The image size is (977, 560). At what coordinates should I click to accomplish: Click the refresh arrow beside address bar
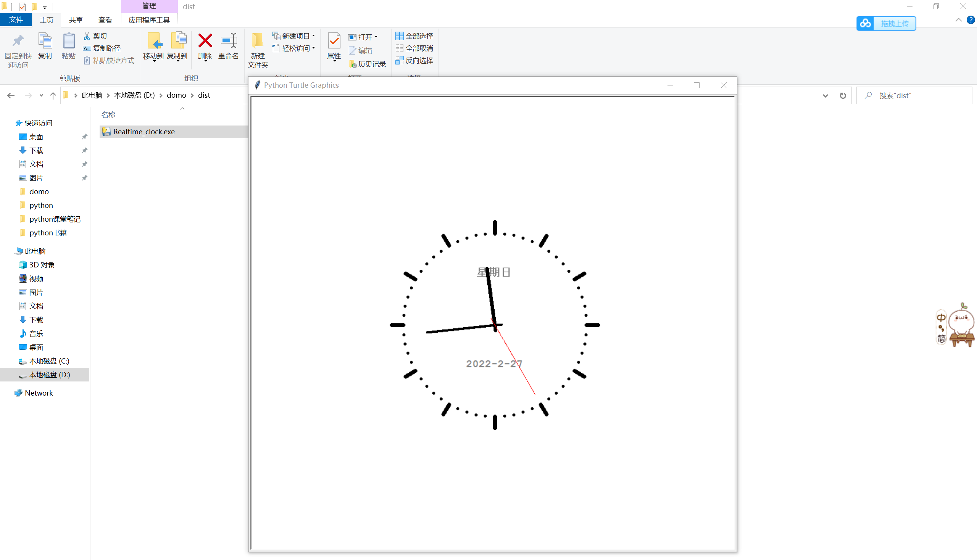pyautogui.click(x=843, y=95)
